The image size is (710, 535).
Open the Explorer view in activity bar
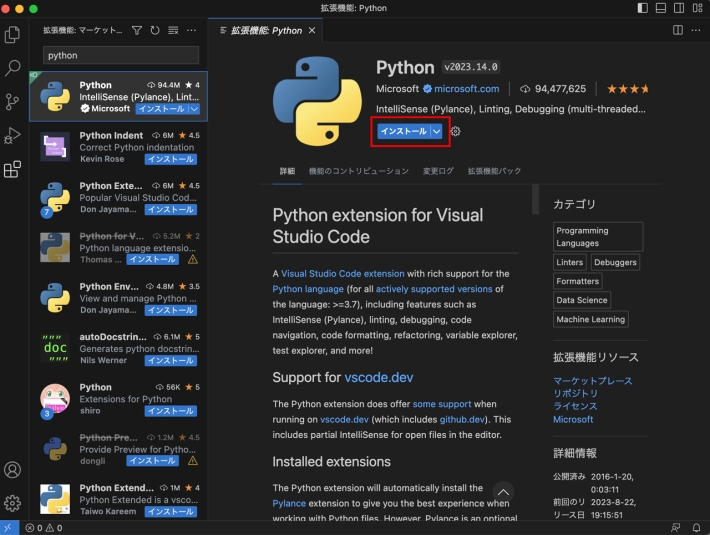click(x=13, y=34)
